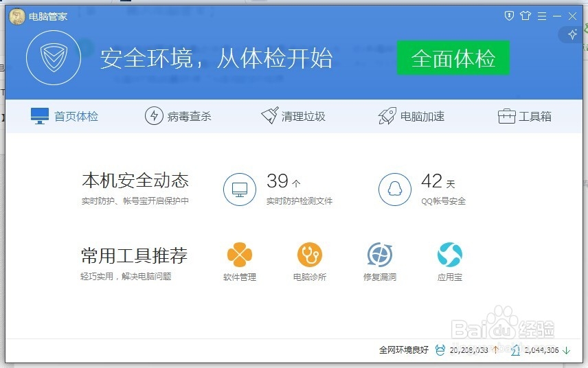Click the 修复漏洞 label text
Screen dimensions: 588x368
tap(379, 277)
